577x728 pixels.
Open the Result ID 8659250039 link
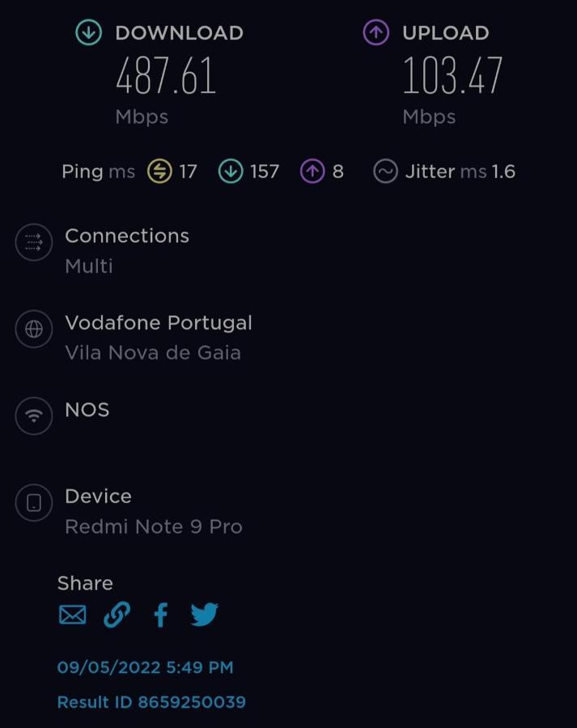151,702
